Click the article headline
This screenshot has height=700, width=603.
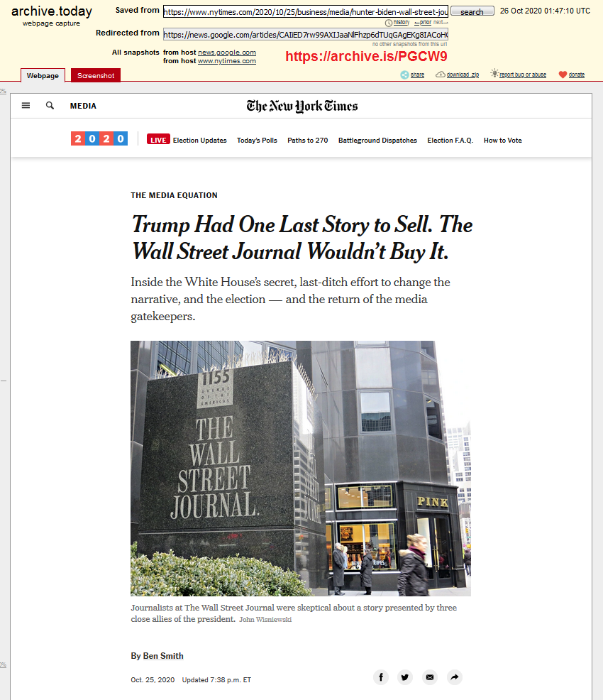[302, 238]
